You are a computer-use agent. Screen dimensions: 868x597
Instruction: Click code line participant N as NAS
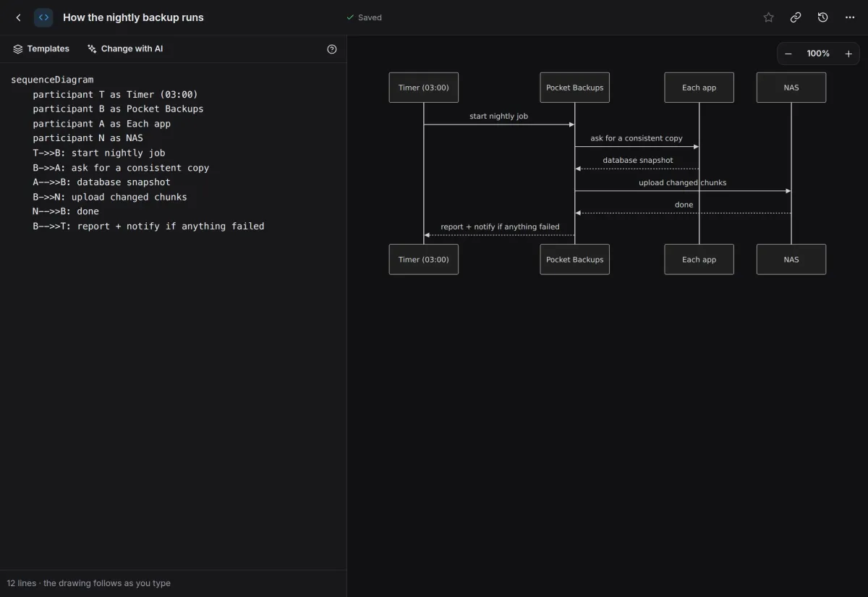(x=88, y=138)
